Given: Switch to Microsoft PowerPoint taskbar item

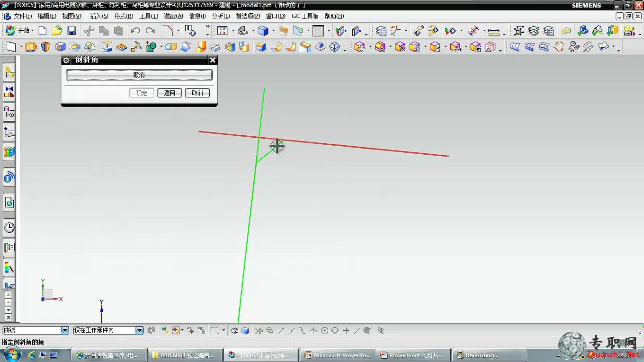Looking at the screenshot, I should coord(338,355).
